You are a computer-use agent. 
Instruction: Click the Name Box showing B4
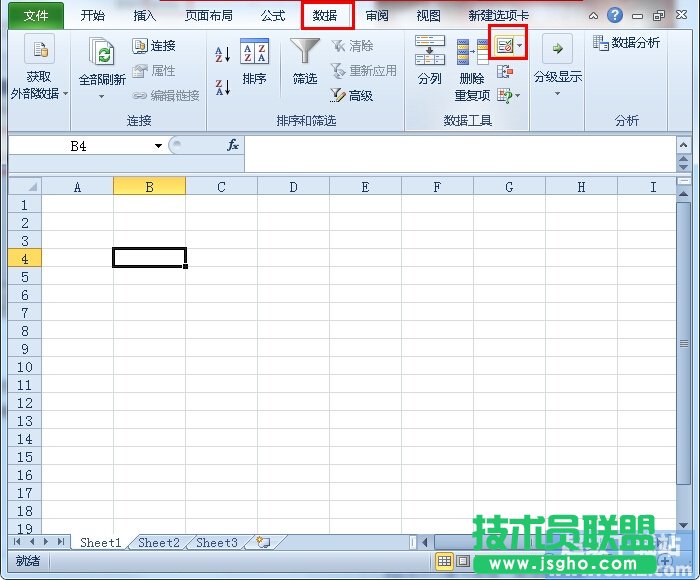[x=79, y=146]
